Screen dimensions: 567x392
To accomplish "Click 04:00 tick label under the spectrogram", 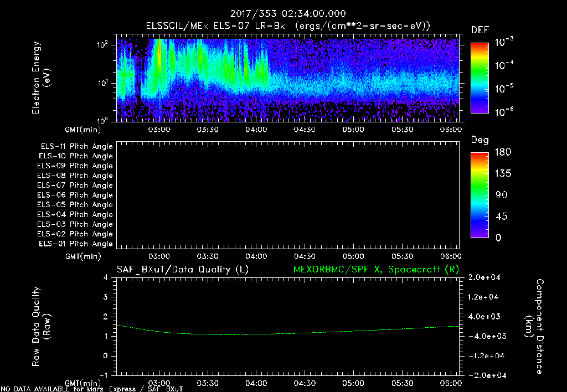I will point(256,130).
